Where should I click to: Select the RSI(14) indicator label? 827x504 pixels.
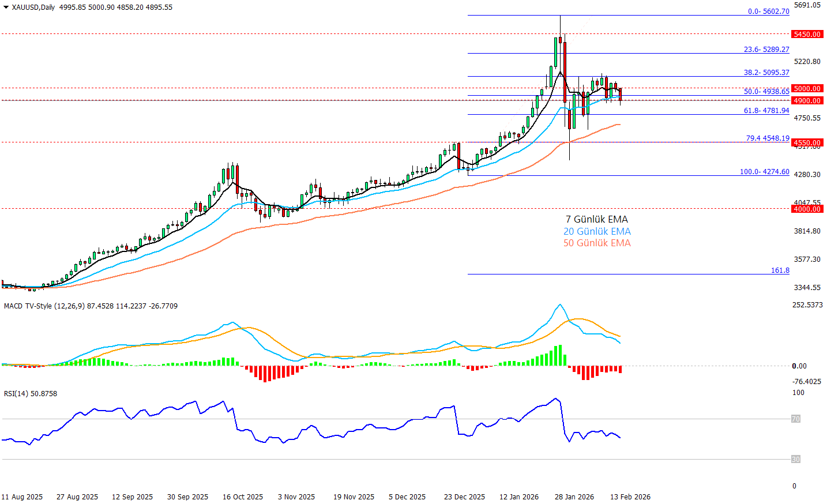tap(16, 394)
